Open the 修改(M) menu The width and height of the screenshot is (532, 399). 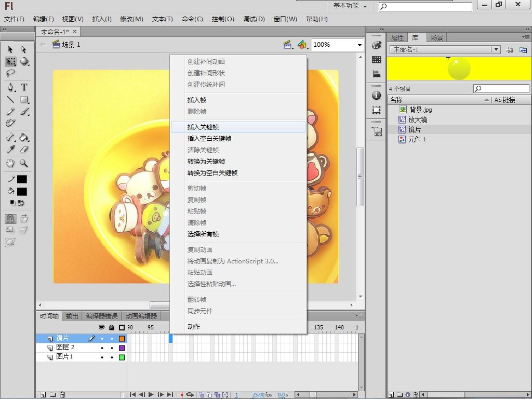tap(131, 19)
